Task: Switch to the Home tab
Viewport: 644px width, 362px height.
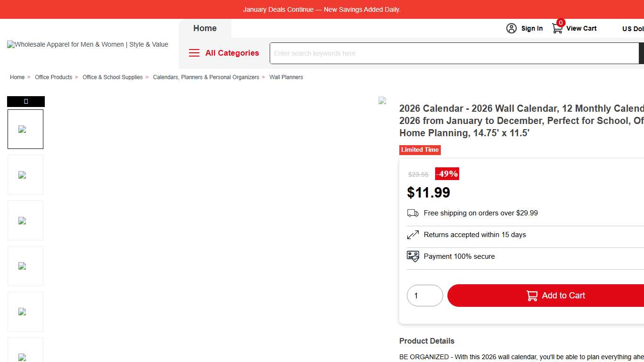Action: tap(205, 28)
